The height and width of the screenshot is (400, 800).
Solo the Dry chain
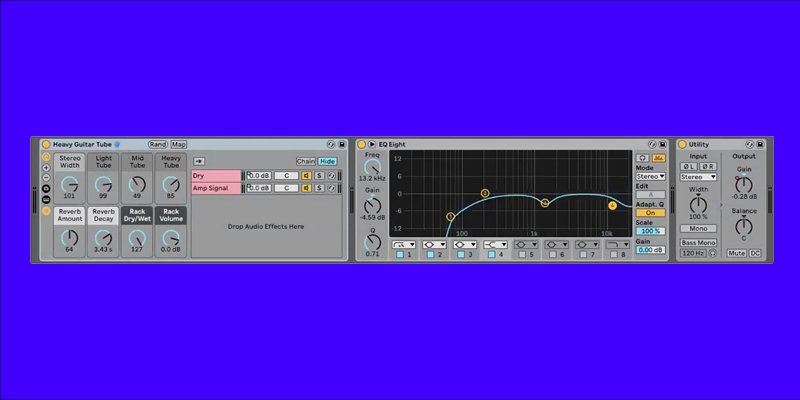[319, 176]
